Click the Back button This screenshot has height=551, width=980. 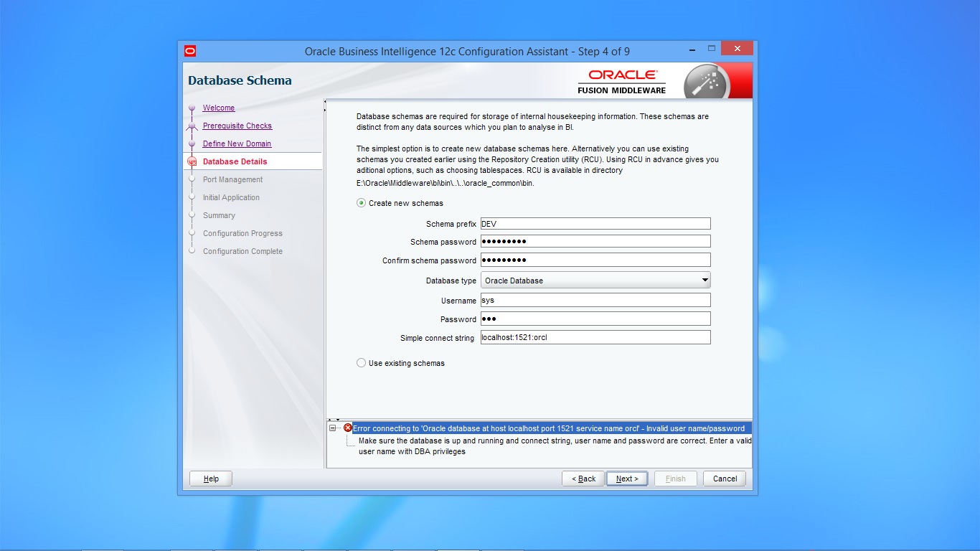click(x=583, y=479)
